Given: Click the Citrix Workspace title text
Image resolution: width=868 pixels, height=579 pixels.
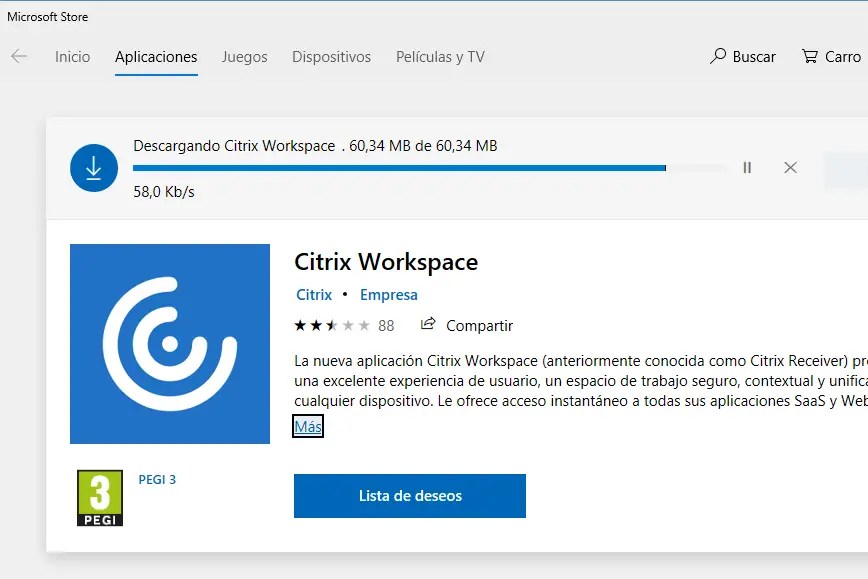Looking at the screenshot, I should coord(386,262).
